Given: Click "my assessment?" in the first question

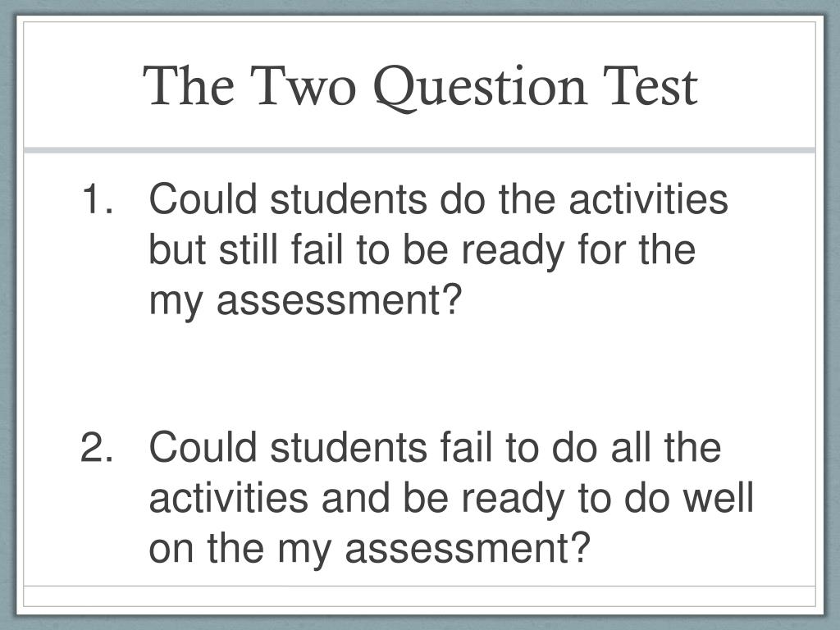Looking at the screenshot, I should click(x=305, y=301).
